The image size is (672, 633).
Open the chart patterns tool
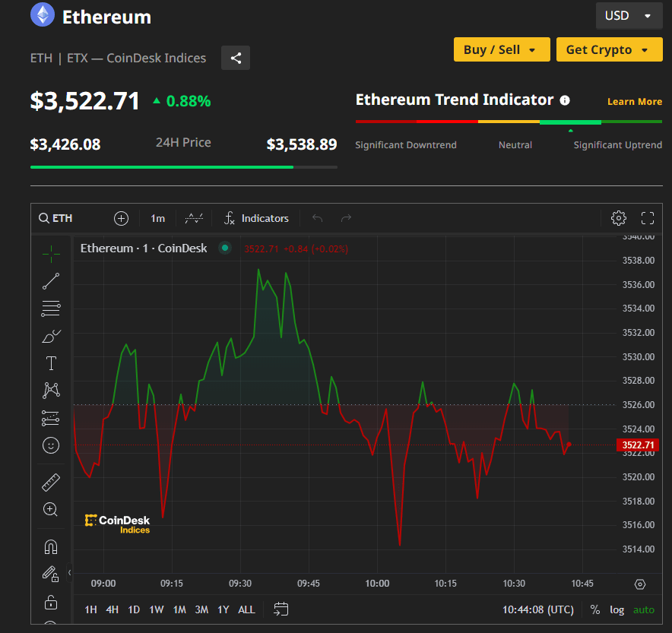[x=51, y=391]
